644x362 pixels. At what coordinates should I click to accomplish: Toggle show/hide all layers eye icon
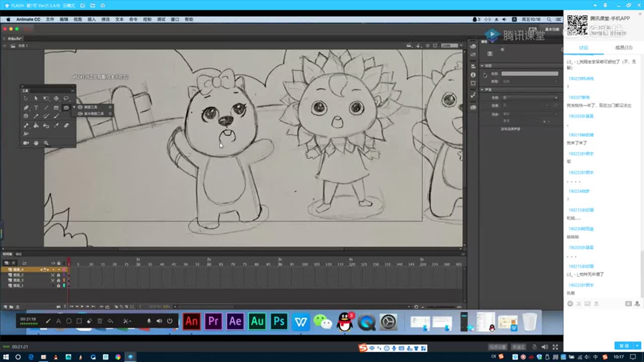[53, 263]
